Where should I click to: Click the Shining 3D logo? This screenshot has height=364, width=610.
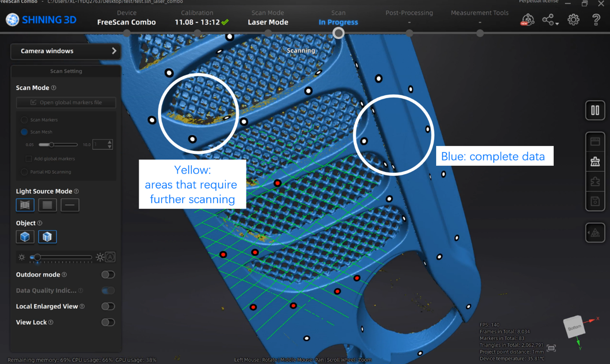41,20
